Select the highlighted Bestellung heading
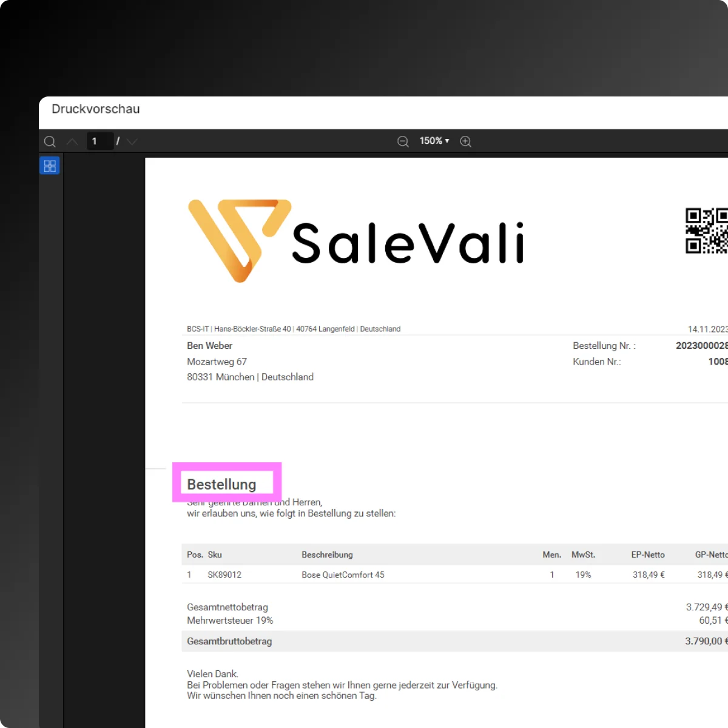The width and height of the screenshot is (728, 728). pyautogui.click(x=221, y=484)
